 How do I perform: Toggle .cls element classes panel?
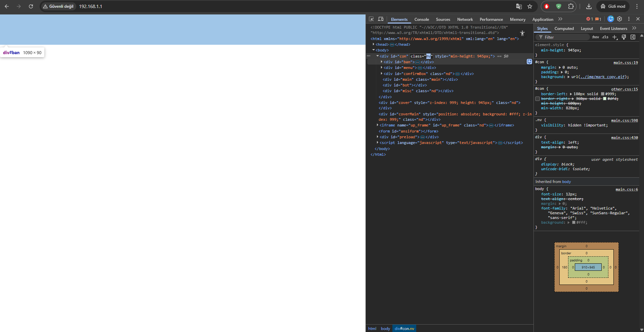[605, 37]
